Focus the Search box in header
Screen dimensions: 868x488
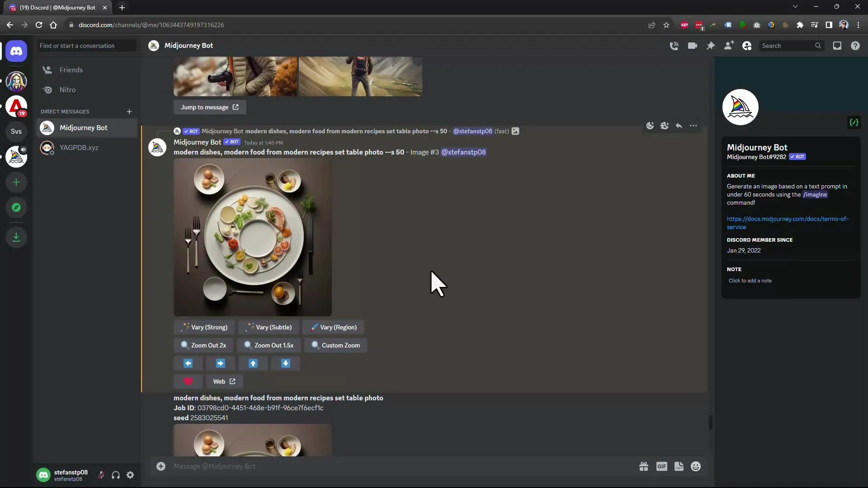[791, 46]
